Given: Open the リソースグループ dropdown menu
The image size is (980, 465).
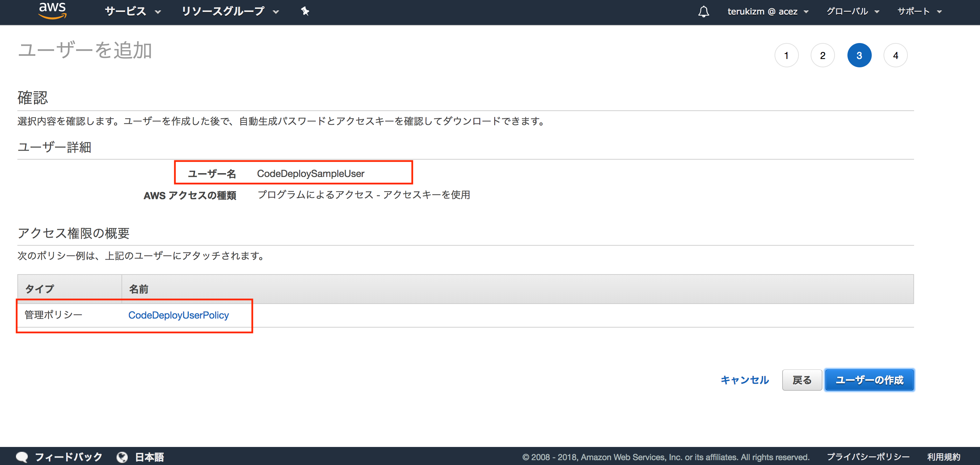Looking at the screenshot, I should coord(230,11).
